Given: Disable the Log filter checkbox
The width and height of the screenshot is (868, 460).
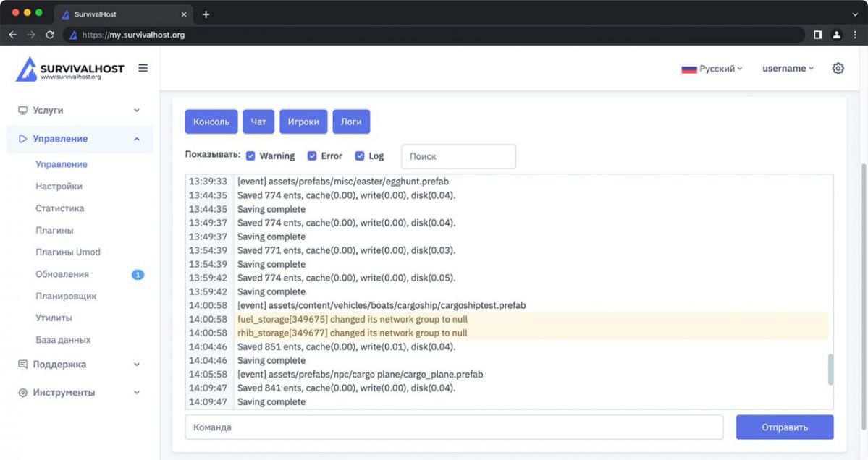Looking at the screenshot, I should pyautogui.click(x=360, y=156).
